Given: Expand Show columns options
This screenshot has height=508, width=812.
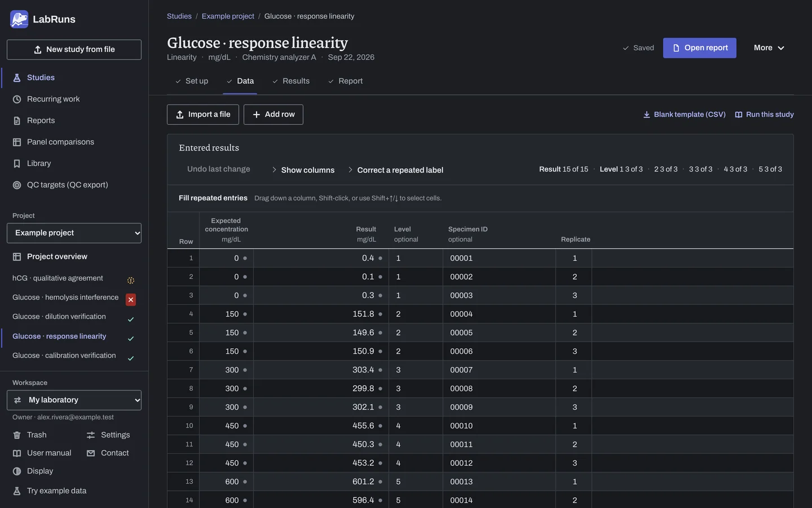Looking at the screenshot, I should (303, 170).
